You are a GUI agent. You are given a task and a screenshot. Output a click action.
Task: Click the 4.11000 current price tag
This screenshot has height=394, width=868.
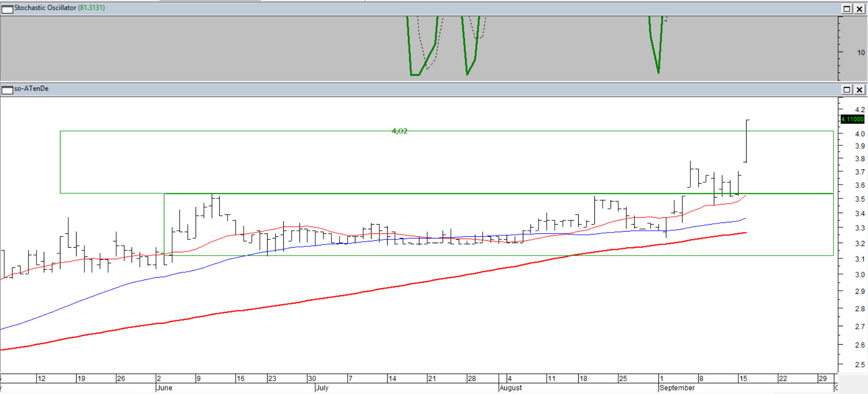(852, 119)
